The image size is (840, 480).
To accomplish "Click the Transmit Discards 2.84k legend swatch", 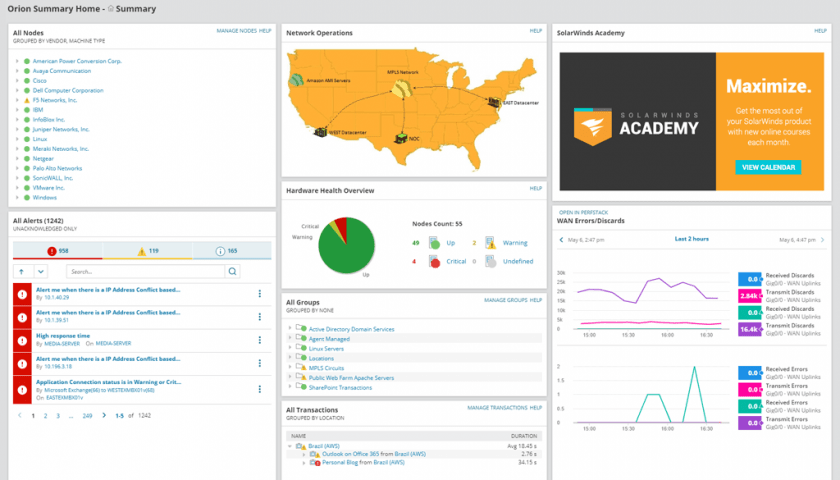I will (749, 296).
